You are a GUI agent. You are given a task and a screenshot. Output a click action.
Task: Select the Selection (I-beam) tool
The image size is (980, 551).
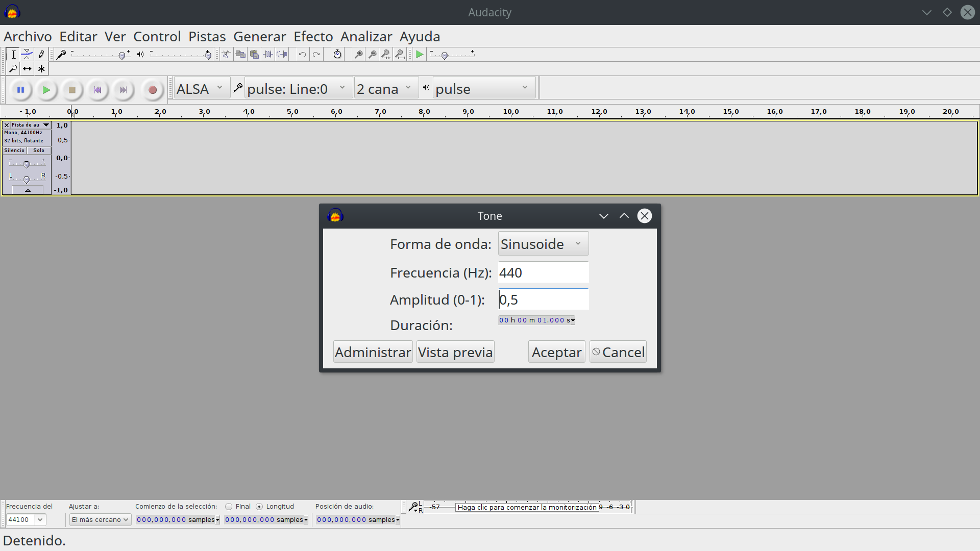tap(13, 55)
